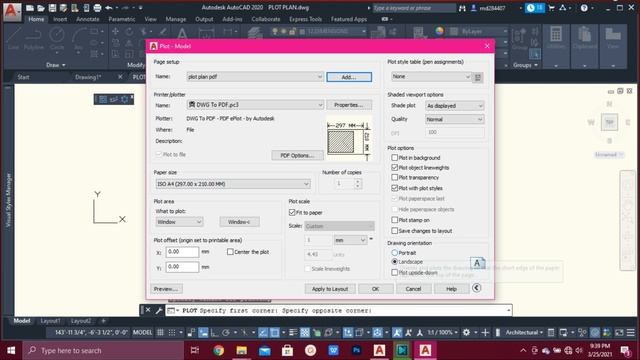Click the X plot offset input field
Viewport: 640px width, 360px height.
[x=182, y=252]
